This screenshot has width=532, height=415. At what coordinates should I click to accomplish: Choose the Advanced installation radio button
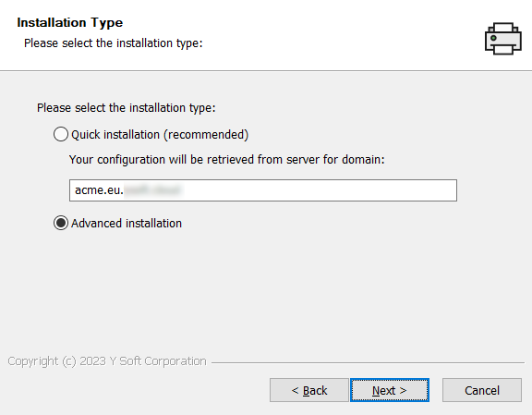(61, 223)
